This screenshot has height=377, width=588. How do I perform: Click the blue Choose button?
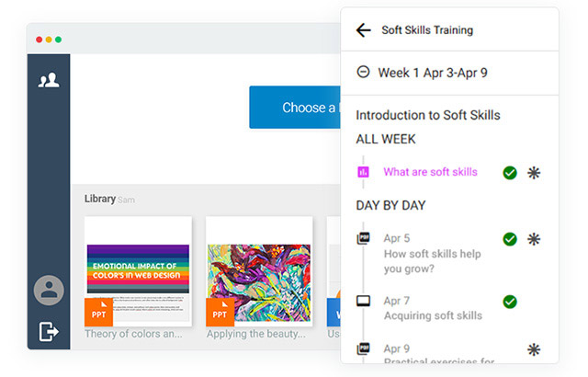[294, 108]
